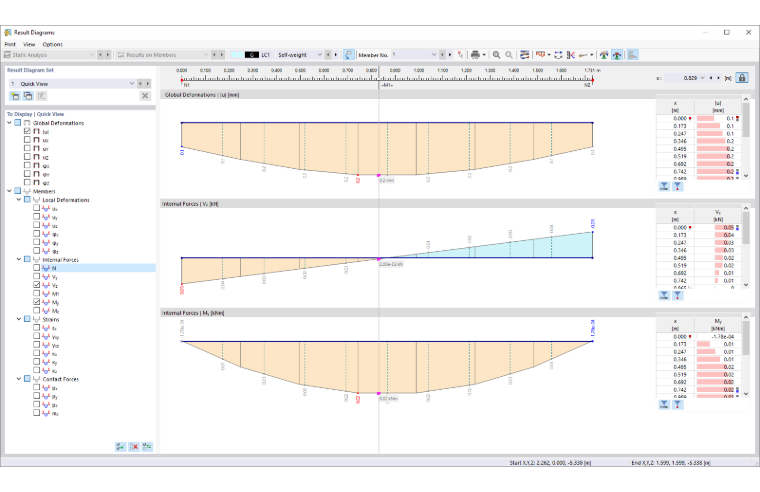
Task: Click the member sections icon with blue arrow
Action: coord(571,55)
